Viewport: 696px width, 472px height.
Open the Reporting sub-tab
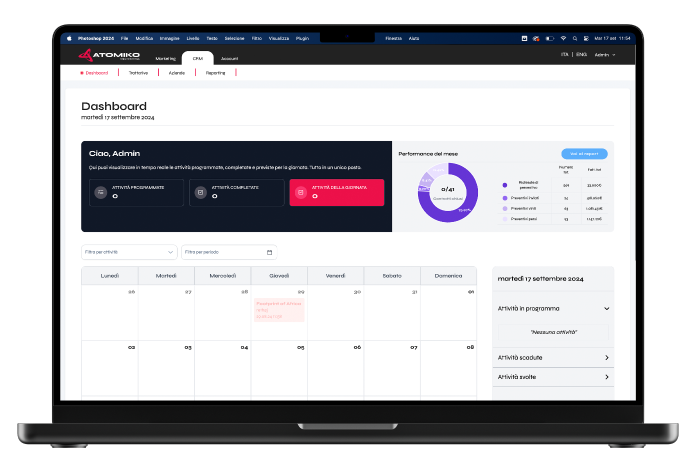216,73
